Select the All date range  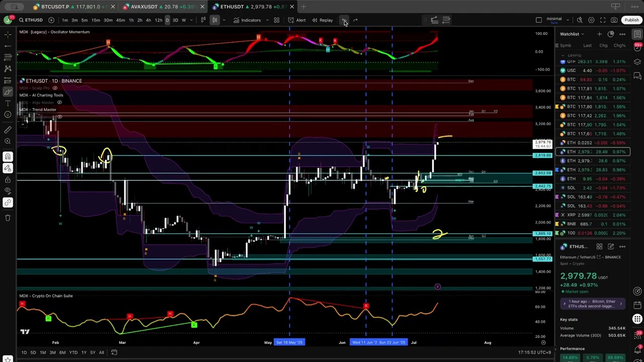(102, 352)
